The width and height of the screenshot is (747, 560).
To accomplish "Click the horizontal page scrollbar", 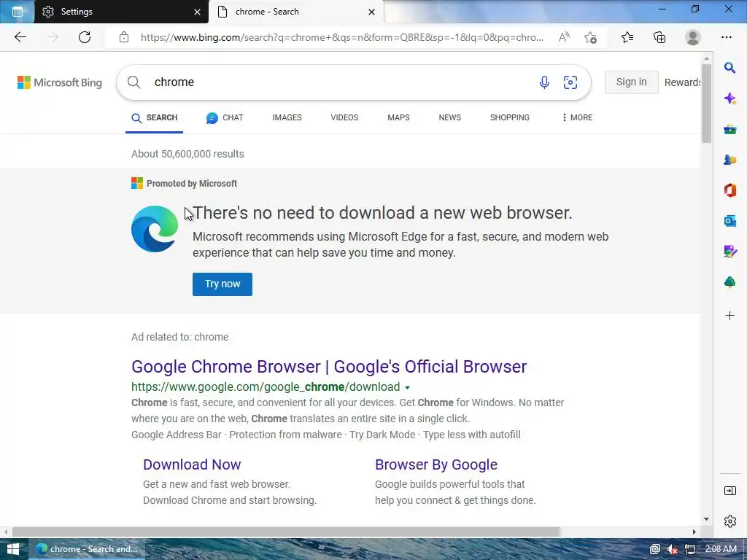I will click(286, 532).
